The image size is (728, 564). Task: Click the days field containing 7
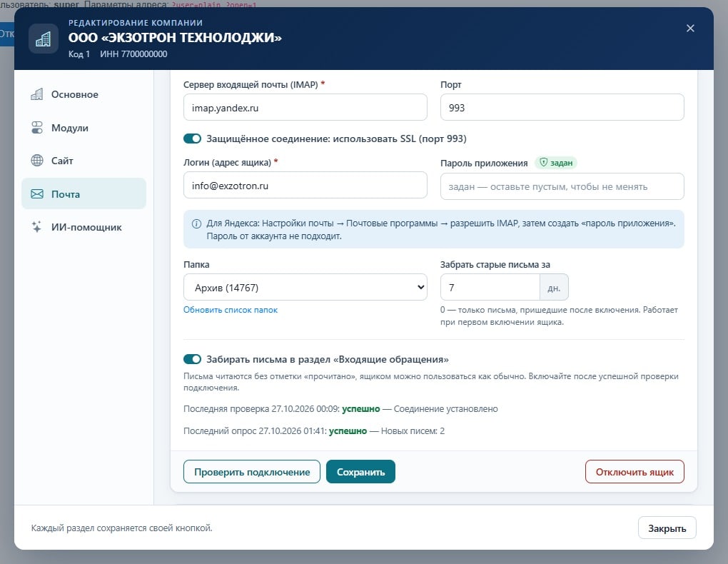coord(490,287)
